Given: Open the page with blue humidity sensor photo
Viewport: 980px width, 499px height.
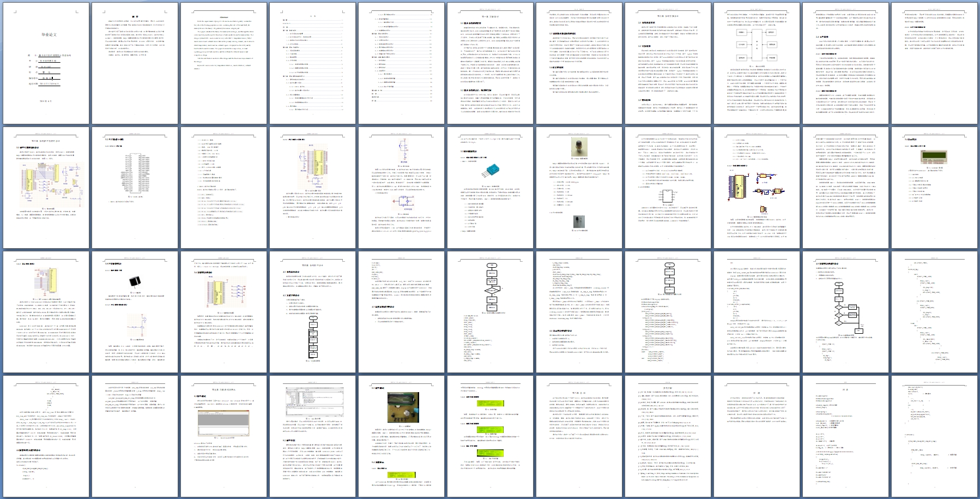Looking at the screenshot, I should click(x=490, y=187).
